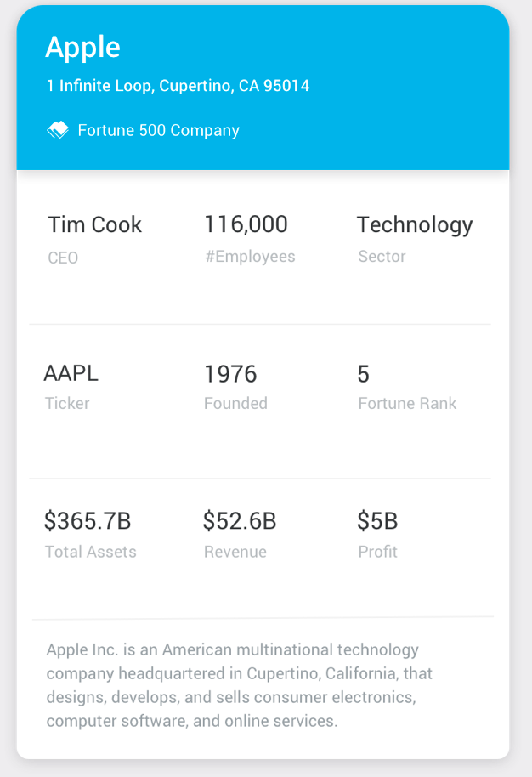Click the #Employees label
Screen dimensions: 532x777
250,257
